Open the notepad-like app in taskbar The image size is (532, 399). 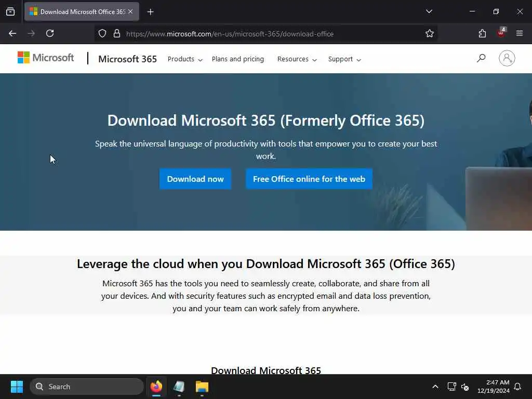179,387
